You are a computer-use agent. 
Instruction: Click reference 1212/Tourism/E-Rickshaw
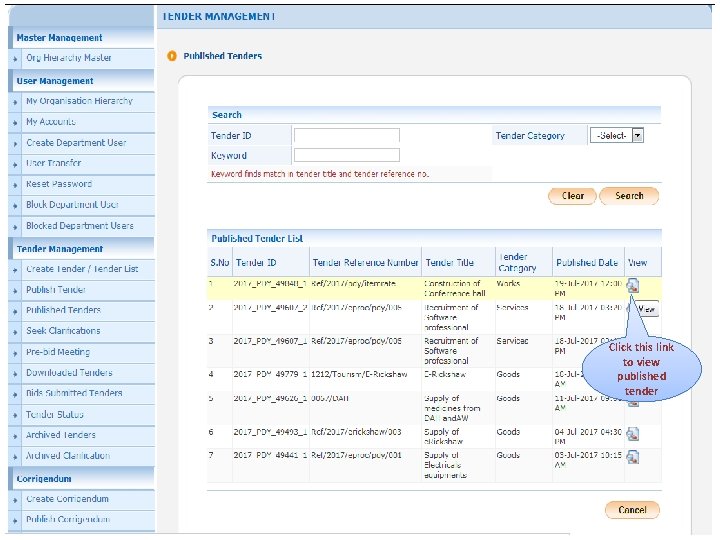pyautogui.click(x=359, y=374)
